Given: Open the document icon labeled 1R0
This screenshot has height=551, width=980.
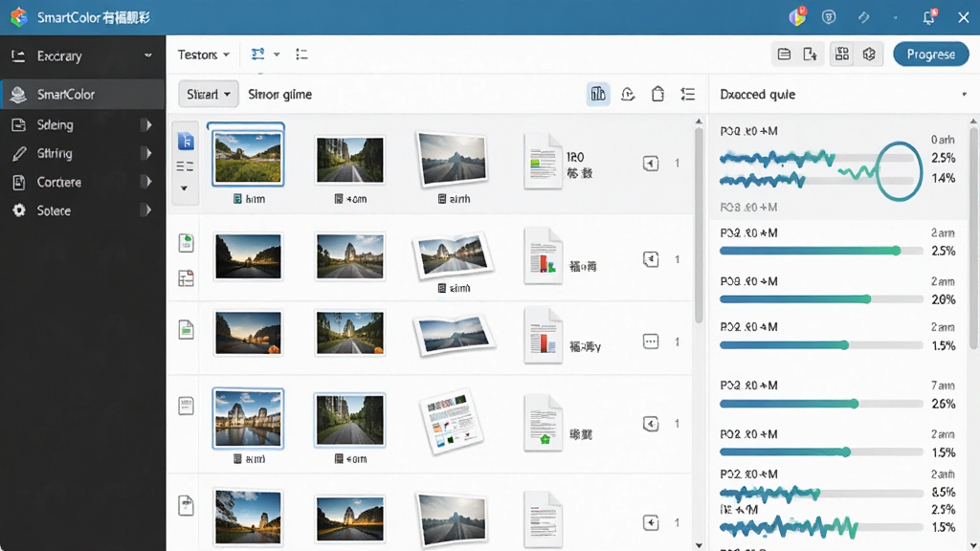Looking at the screenshot, I should point(543,161).
